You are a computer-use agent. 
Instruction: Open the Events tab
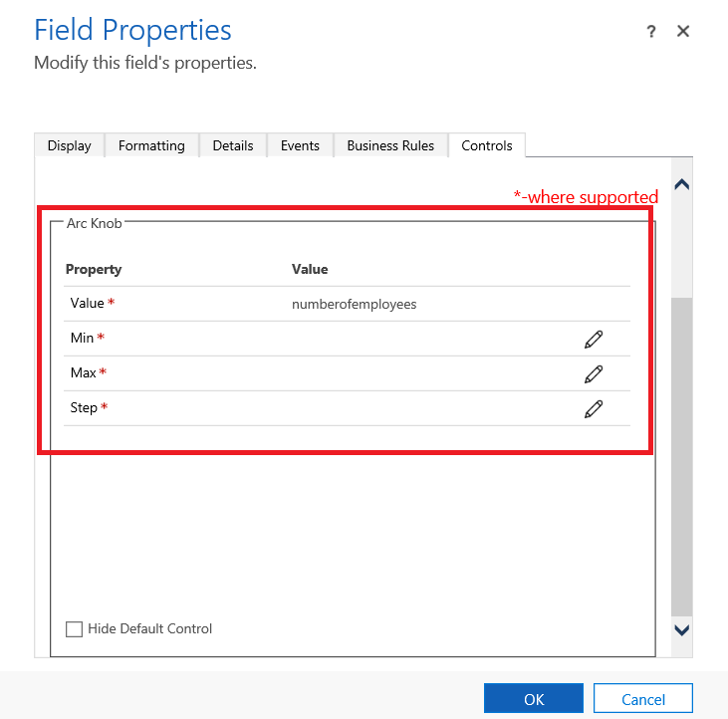300,145
